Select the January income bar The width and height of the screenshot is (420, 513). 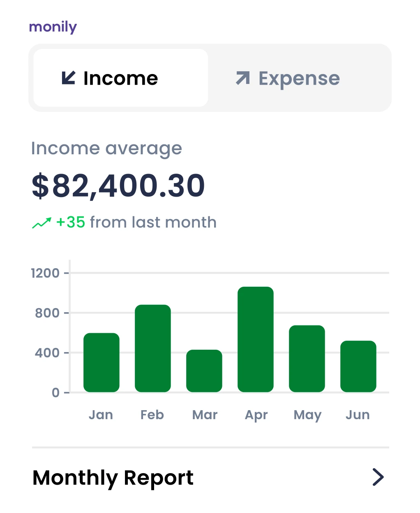[x=102, y=362]
